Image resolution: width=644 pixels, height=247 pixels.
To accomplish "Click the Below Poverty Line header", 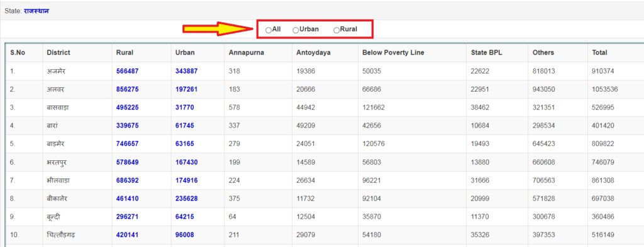I will pyautogui.click(x=393, y=53).
